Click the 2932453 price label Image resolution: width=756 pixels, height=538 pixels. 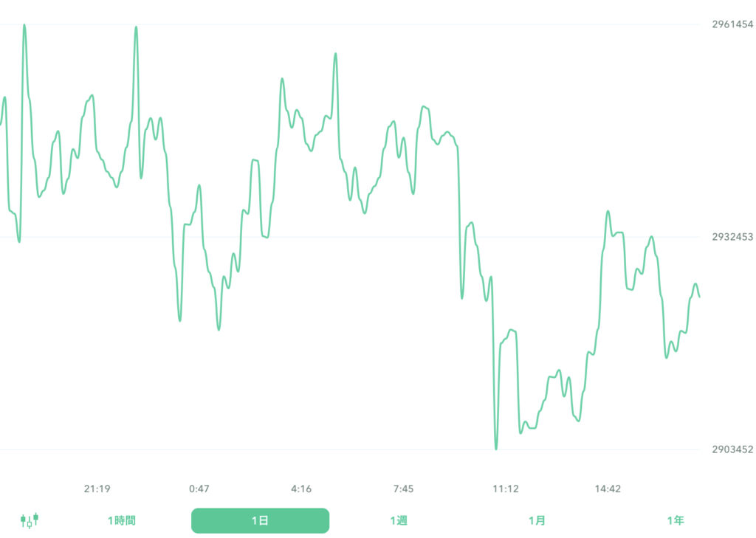pos(731,236)
